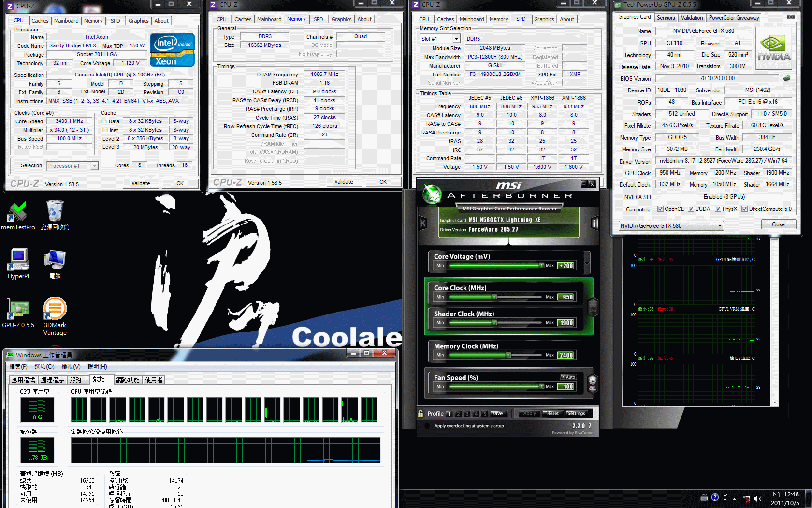This screenshot has height=508, width=812.
Task: Toggle the OpenCL checkbox in GPU-Z
Action: tap(660, 209)
